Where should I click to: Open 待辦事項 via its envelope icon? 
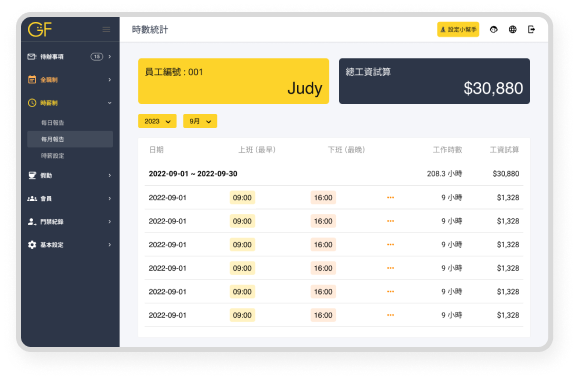coord(32,56)
